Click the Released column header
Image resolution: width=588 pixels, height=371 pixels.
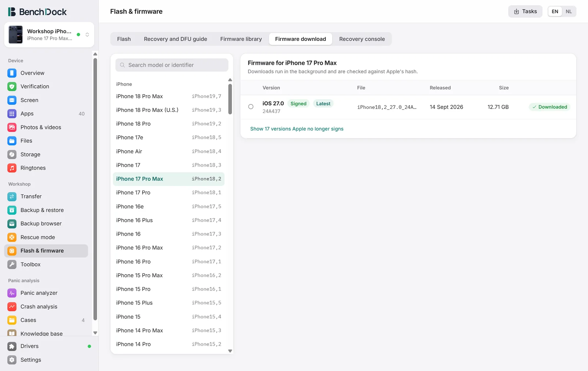pos(440,88)
